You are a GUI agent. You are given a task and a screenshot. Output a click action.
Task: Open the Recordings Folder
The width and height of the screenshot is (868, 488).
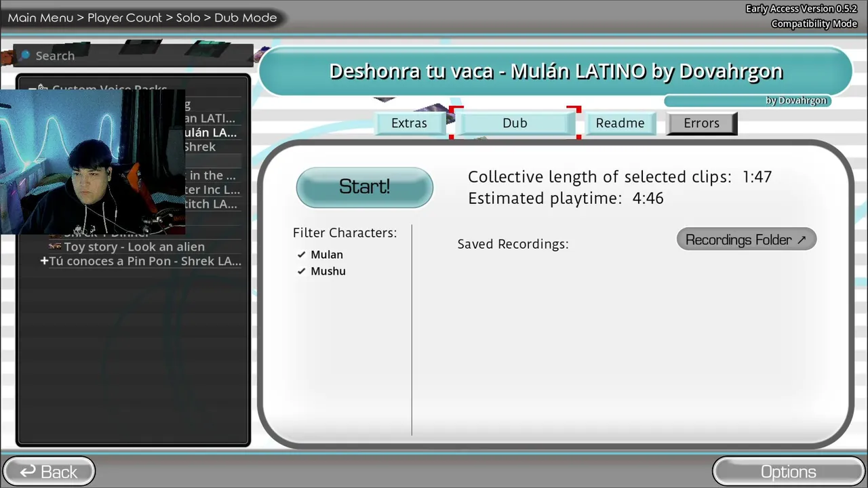coord(746,240)
